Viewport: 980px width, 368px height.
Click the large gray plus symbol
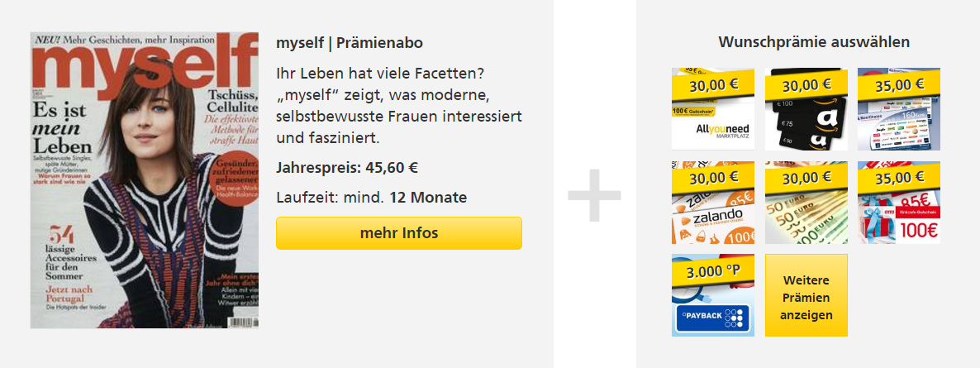[594, 195]
